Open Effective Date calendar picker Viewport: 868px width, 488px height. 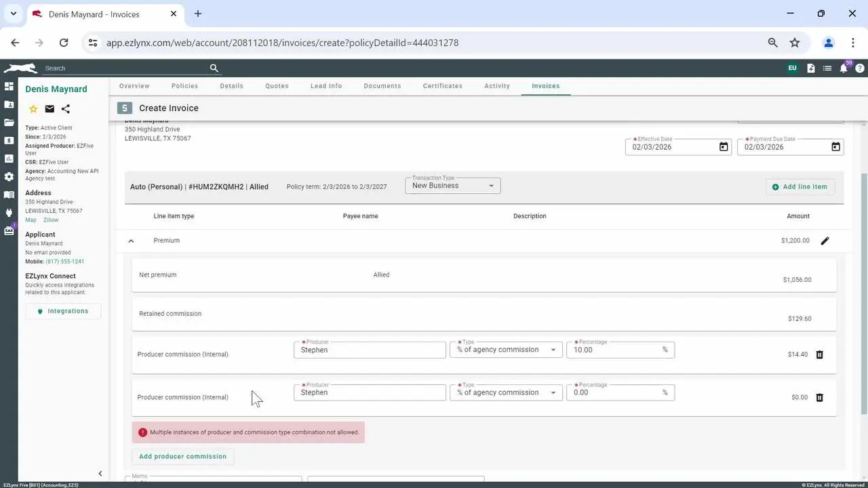click(724, 147)
